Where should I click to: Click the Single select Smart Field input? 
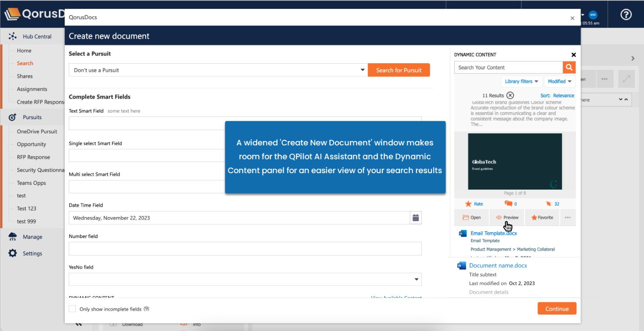147,155
